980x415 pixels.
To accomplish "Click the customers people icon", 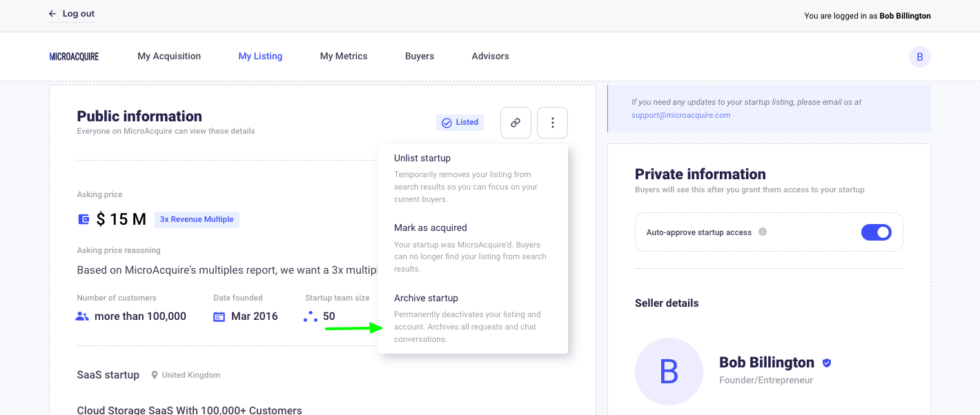I will 82,316.
